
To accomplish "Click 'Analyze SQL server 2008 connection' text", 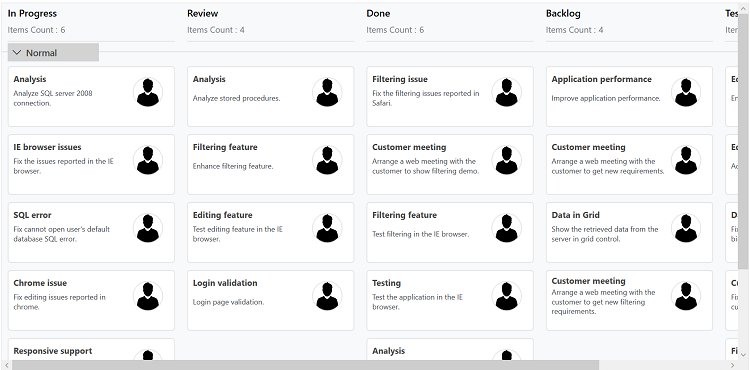I will pyautogui.click(x=53, y=98).
